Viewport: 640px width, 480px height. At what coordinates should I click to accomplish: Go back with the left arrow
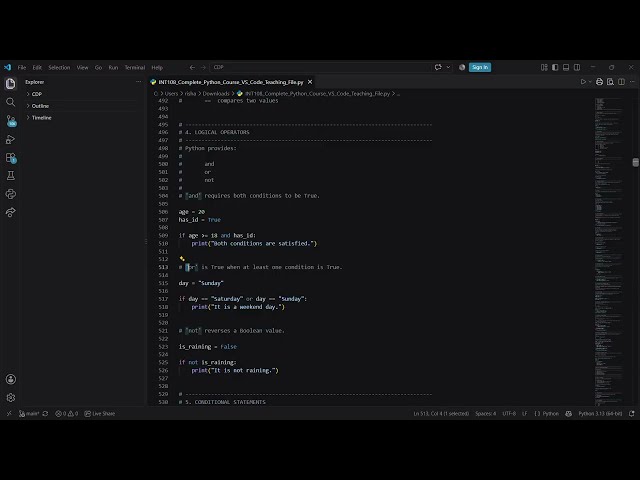point(192,67)
